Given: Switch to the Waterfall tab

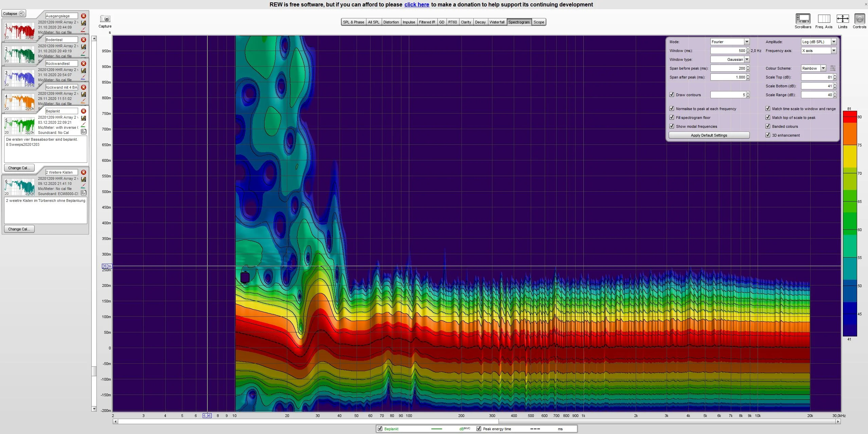Looking at the screenshot, I should [x=497, y=22].
